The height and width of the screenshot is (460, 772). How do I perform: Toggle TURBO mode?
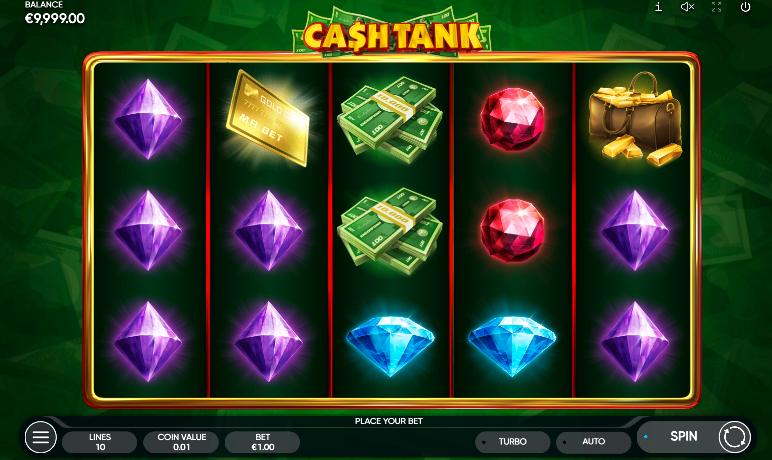pos(513,442)
